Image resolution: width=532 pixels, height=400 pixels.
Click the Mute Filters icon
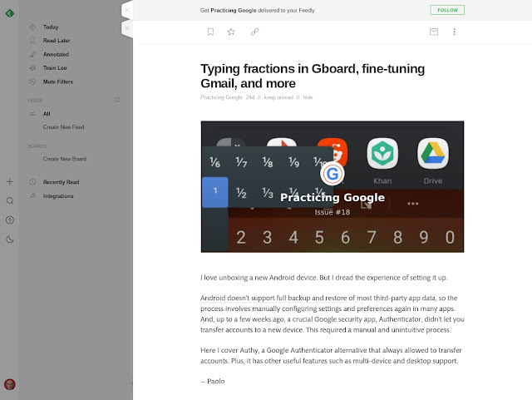click(x=32, y=81)
